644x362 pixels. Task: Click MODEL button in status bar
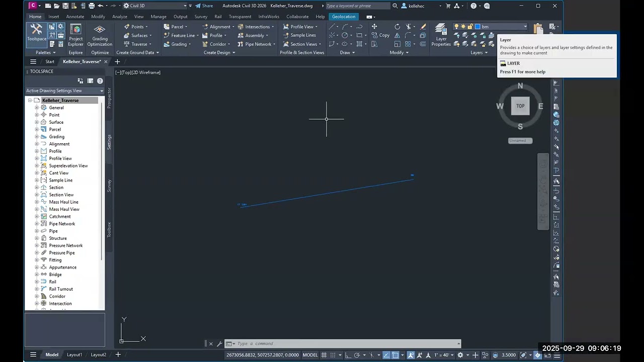(x=310, y=355)
